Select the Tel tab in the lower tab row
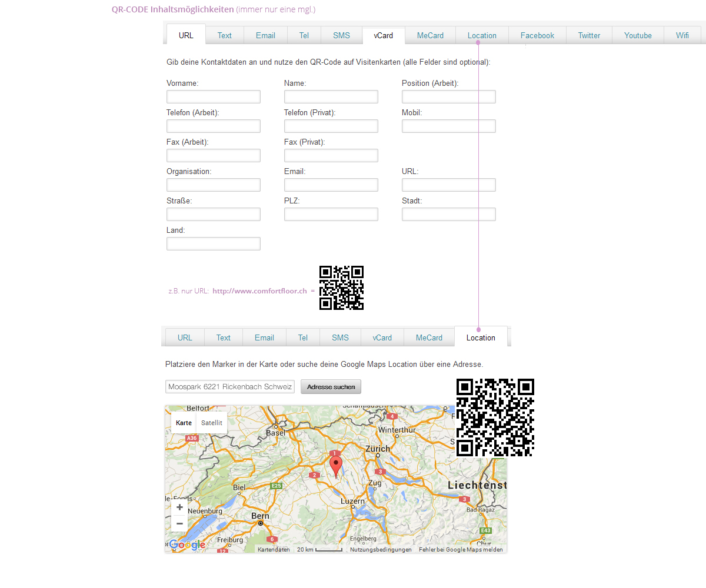 click(x=303, y=338)
